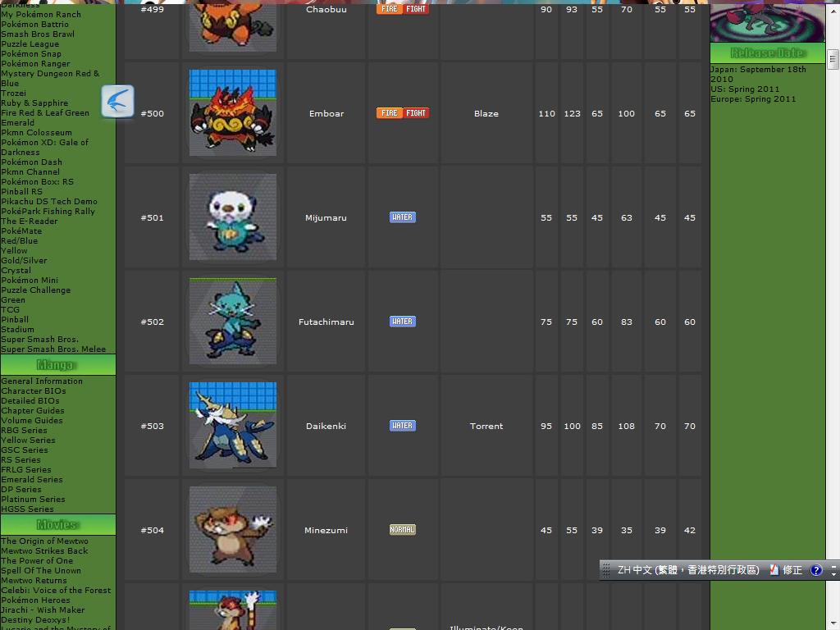Image resolution: width=840 pixels, height=630 pixels.
Task: Click the Pkmn Channel link
Action: point(30,172)
